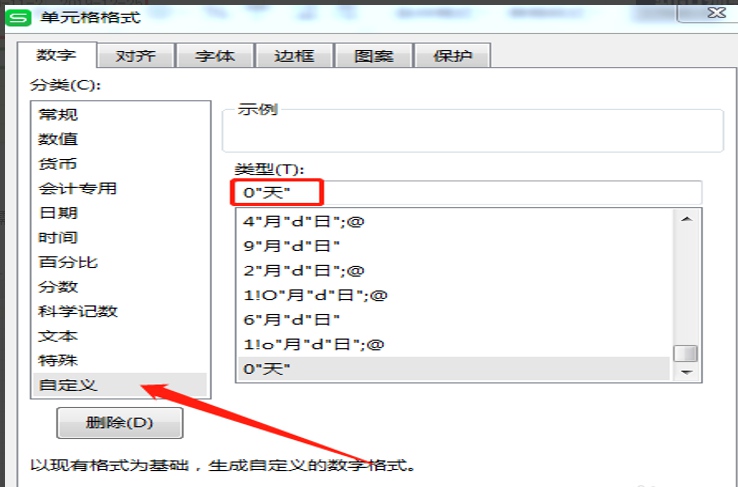738x487 pixels.
Task: Select format 4"月"d"日";@
Action: (454, 221)
